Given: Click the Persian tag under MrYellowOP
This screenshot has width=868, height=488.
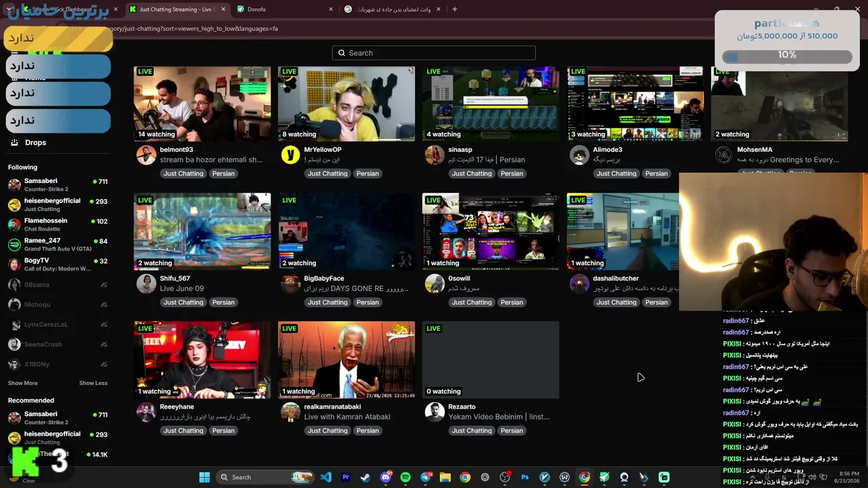Looking at the screenshot, I should click(x=368, y=174).
